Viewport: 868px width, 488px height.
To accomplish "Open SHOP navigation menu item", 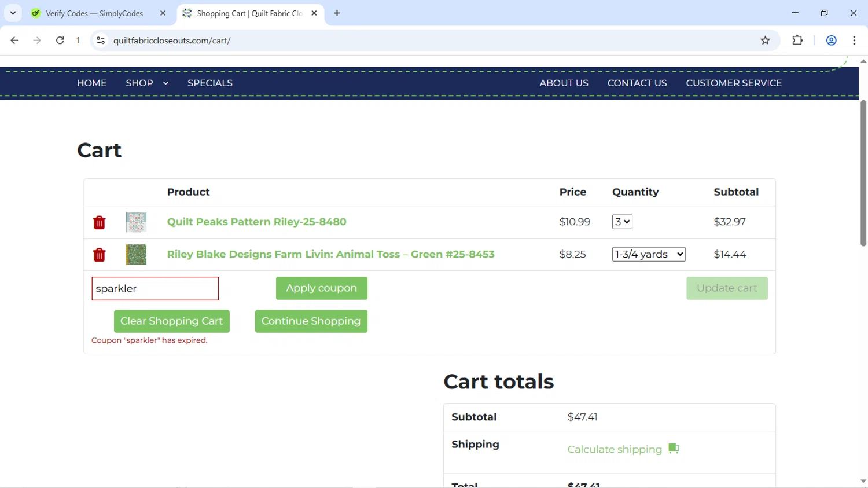I will click(x=139, y=83).
